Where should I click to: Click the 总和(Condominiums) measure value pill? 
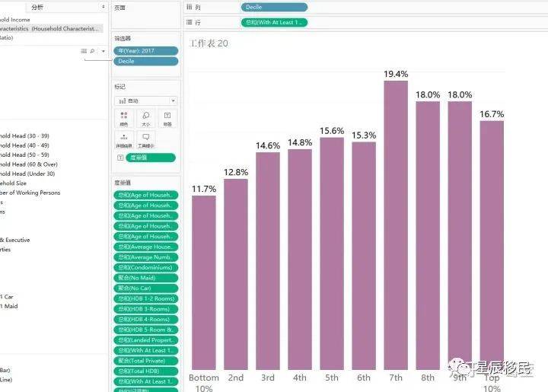pos(145,268)
